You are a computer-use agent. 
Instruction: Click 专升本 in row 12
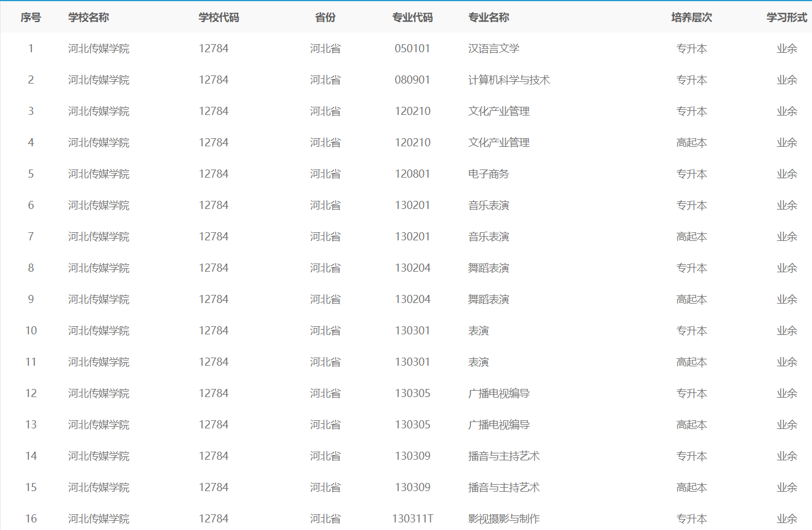coord(692,394)
